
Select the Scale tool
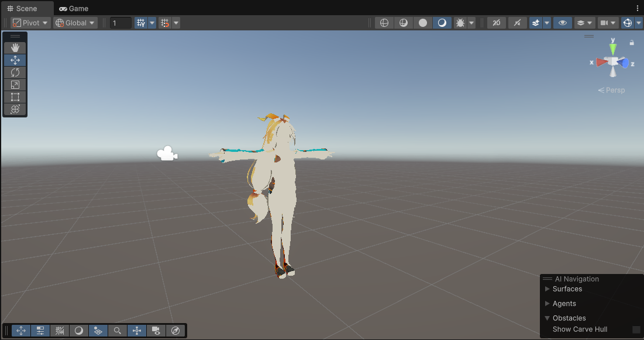click(x=15, y=85)
